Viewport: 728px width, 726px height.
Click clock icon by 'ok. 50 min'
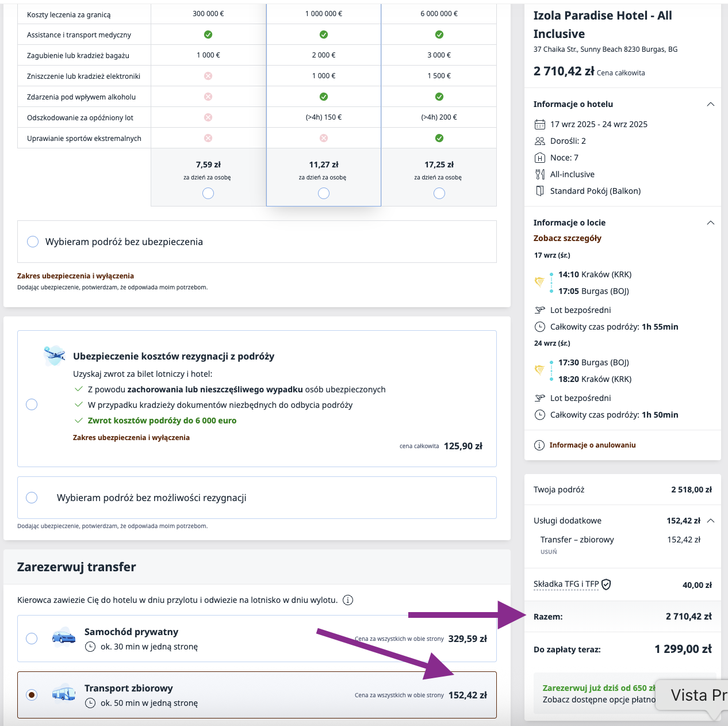90,703
